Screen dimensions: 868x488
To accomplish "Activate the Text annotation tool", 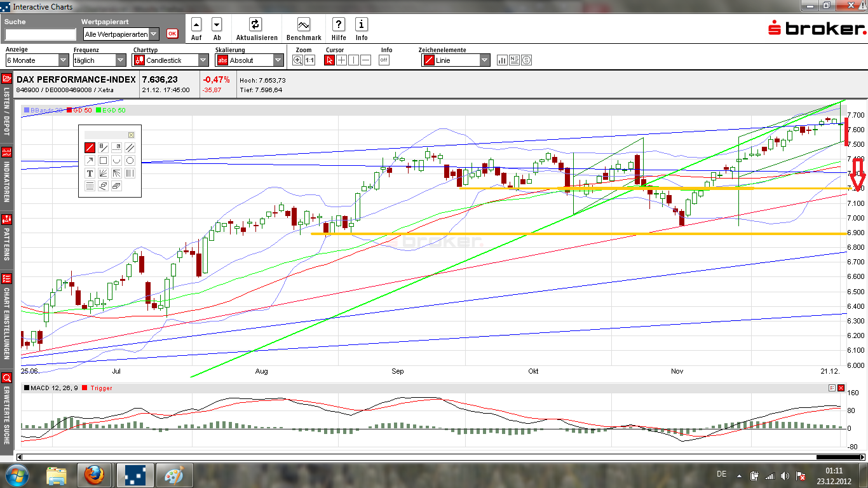I will coord(90,173).
